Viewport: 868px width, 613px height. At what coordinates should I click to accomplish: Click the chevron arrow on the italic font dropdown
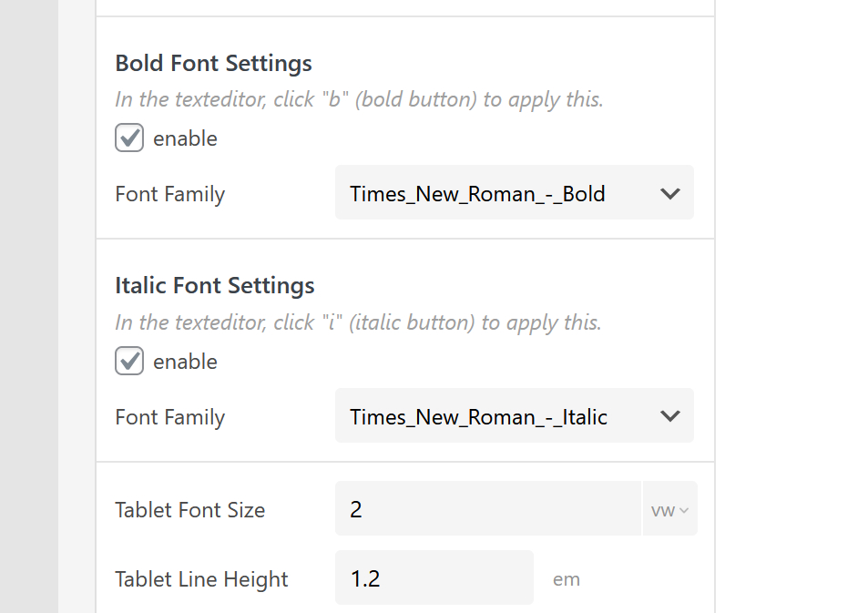[670, 416]
